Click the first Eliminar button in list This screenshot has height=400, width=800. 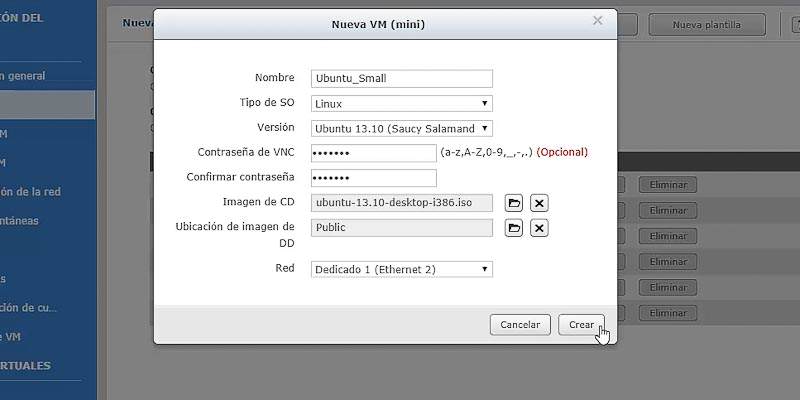[x=668, y=185]
